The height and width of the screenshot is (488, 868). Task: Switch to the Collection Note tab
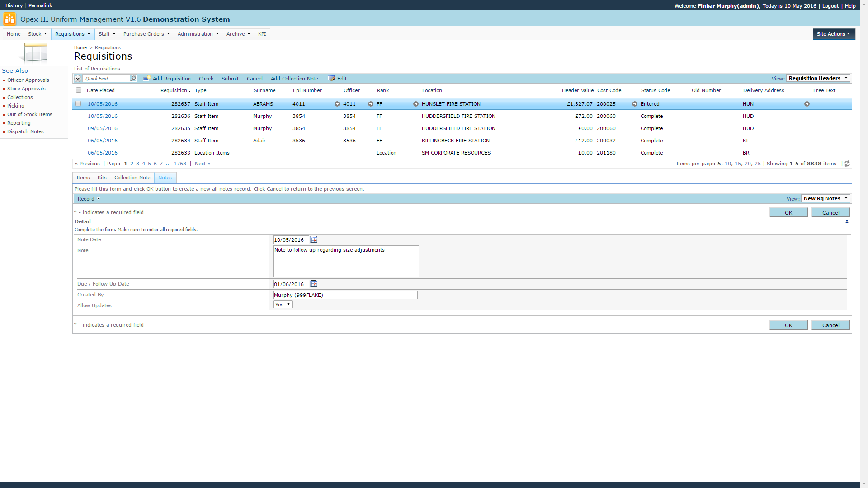132,178
